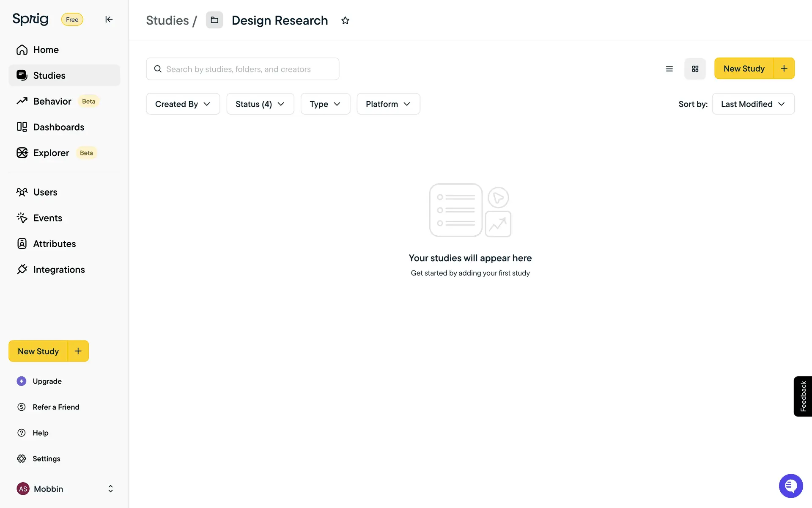This screenshot has width=812, height=508.
Task: Open Refer a Friend
Action: tap(56, 407)
